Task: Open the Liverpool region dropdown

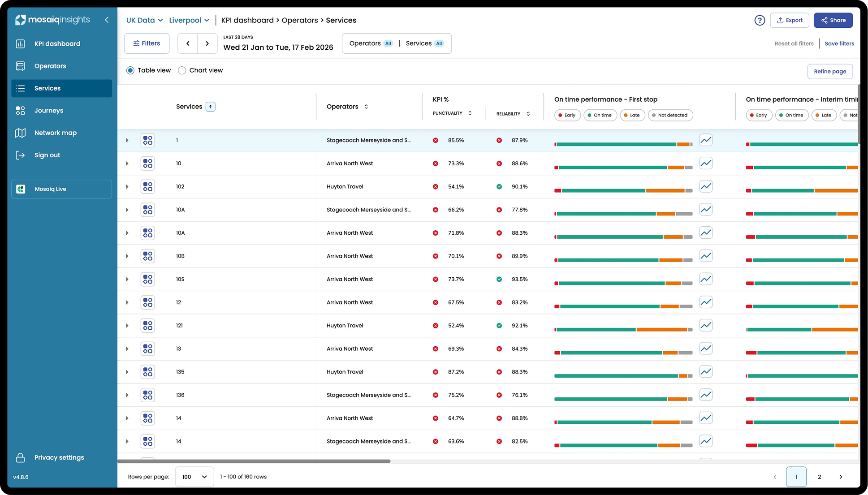Action: [x=189, y=20]
